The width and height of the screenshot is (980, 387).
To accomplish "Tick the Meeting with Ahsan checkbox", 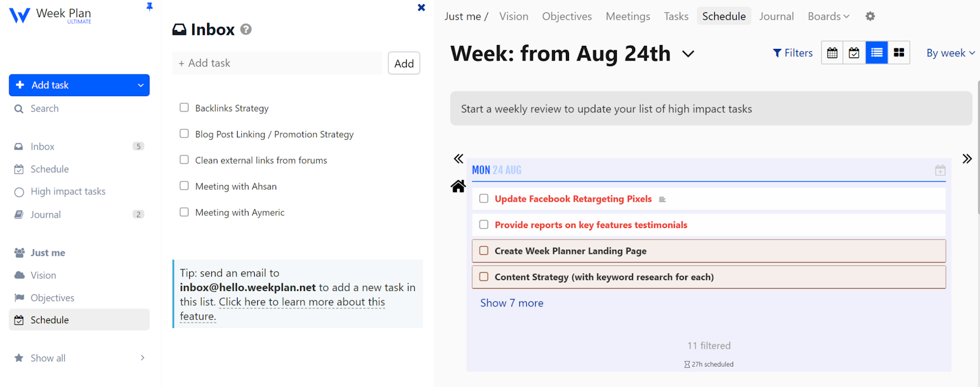I will click(x=184, y=186).
